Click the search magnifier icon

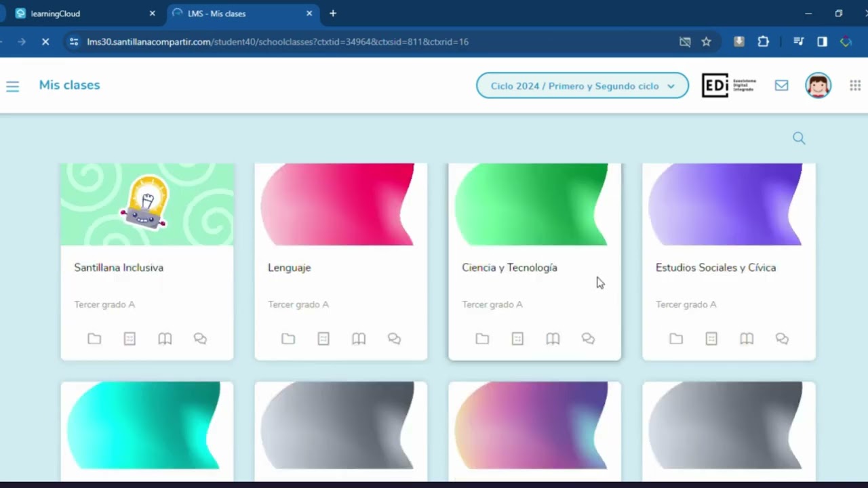799,138
